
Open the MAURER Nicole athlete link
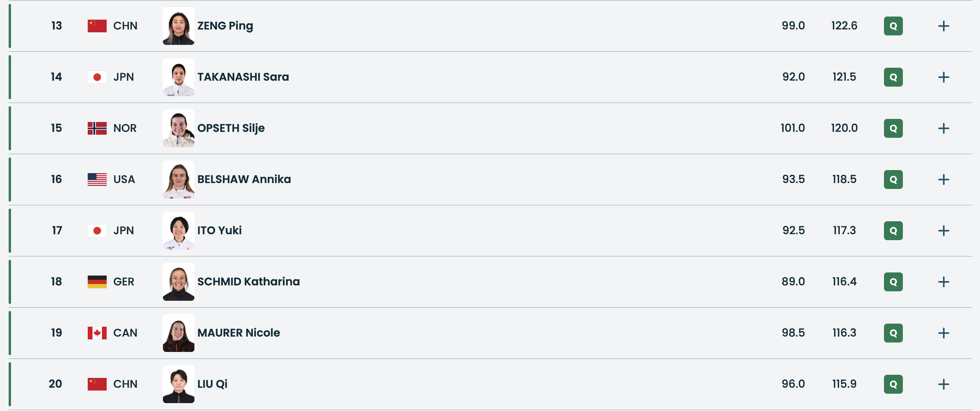[239, 333]
